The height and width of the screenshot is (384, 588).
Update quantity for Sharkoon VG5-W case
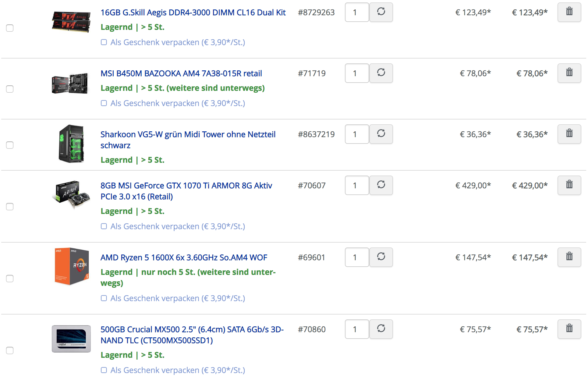(381, 134)
